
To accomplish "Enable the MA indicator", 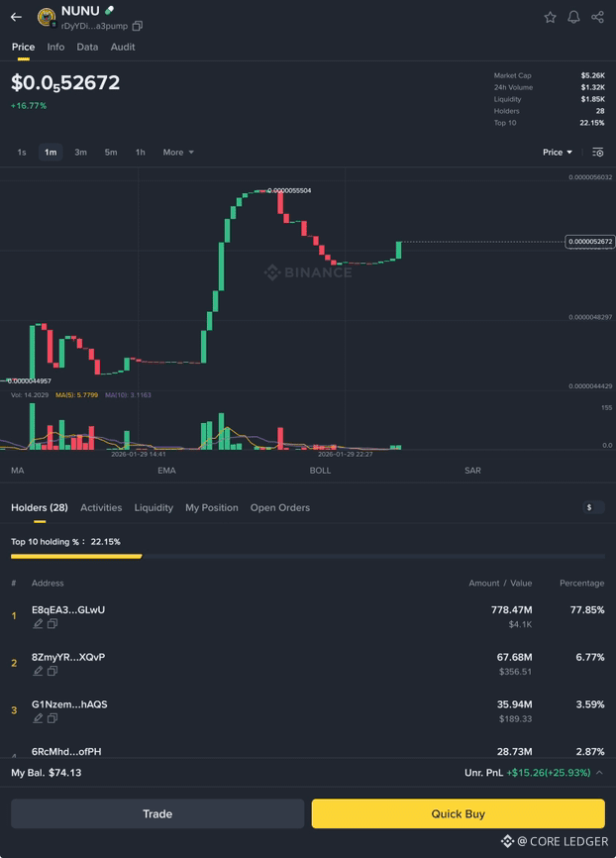I will coord(18,470).
